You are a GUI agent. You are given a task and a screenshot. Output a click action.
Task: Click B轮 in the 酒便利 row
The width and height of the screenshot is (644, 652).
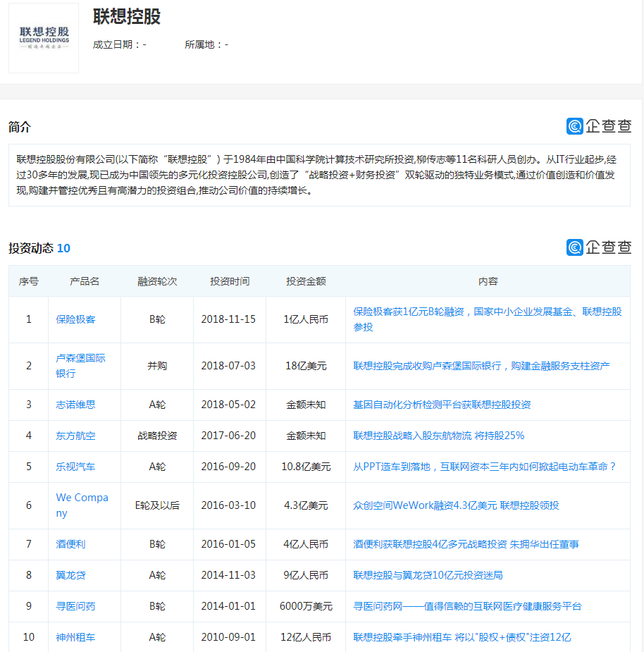click(157, 544)
